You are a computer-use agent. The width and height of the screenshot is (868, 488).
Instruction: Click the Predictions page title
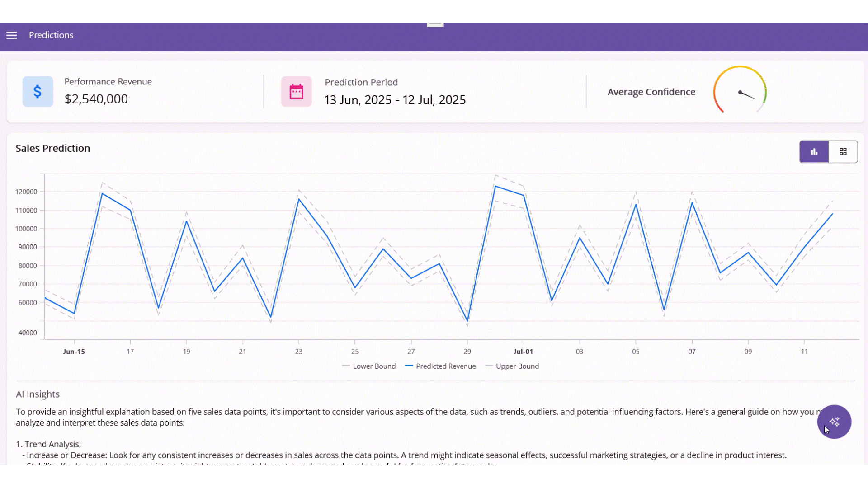(51, 35)
